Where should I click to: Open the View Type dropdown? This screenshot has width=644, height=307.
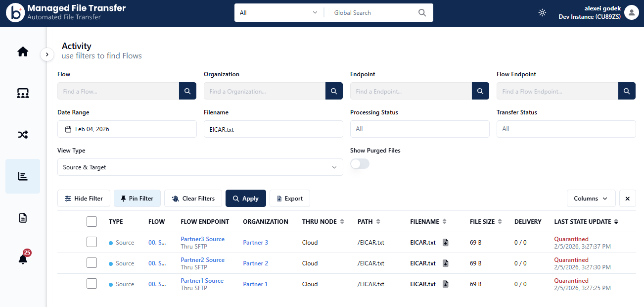200,167
